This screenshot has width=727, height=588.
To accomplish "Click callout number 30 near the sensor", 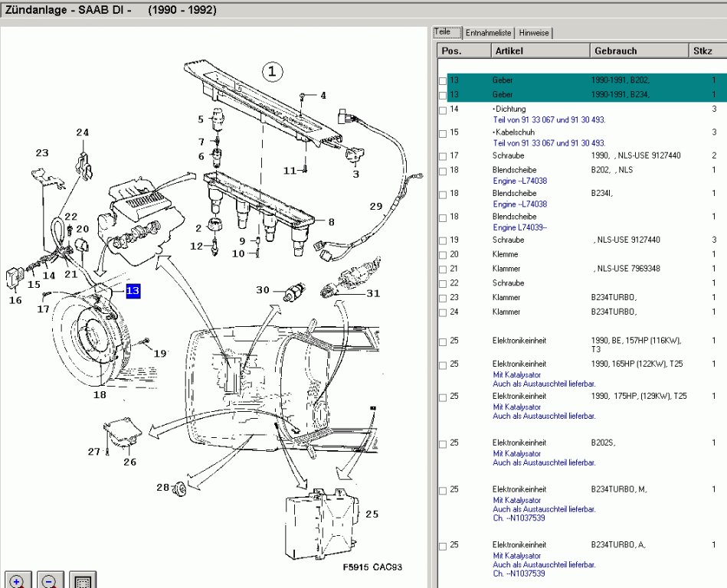I will [x=263, y=290].
